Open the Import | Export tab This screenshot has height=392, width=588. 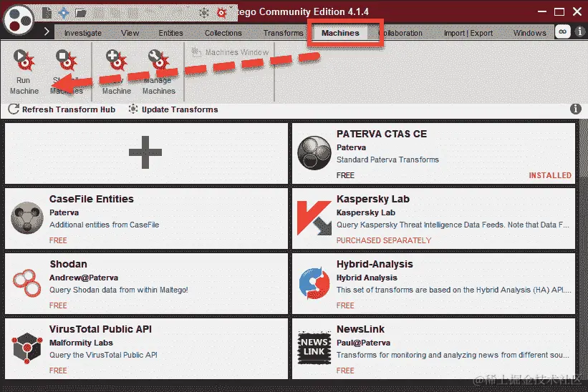[x=468, y=33]
